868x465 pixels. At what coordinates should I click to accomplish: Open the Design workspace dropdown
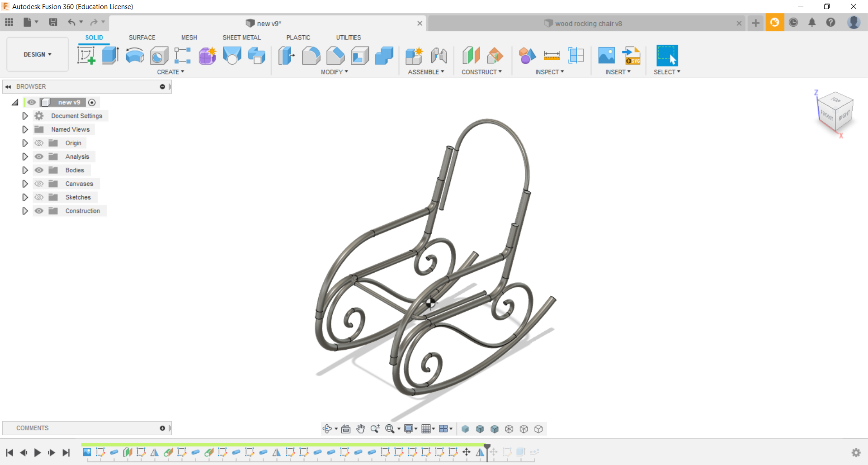(37, 54)
